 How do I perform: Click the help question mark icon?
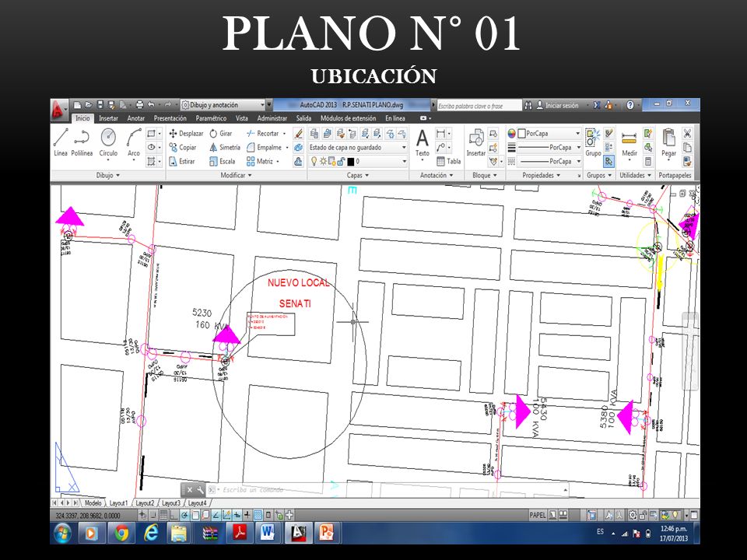coord(630,105)
